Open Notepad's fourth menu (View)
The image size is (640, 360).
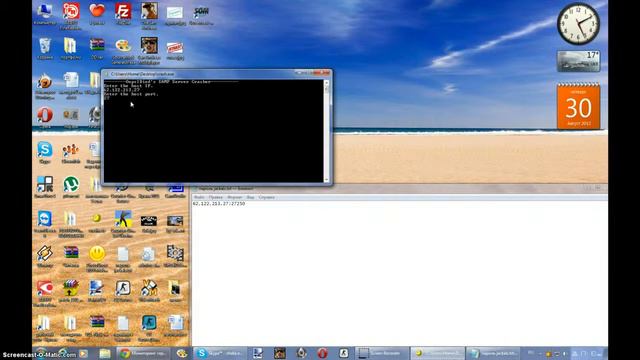[250, 197]
